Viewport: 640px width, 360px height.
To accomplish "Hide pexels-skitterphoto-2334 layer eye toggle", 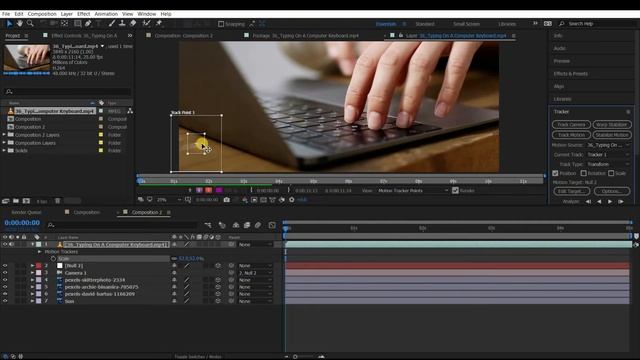I will (x=5, y=280).
